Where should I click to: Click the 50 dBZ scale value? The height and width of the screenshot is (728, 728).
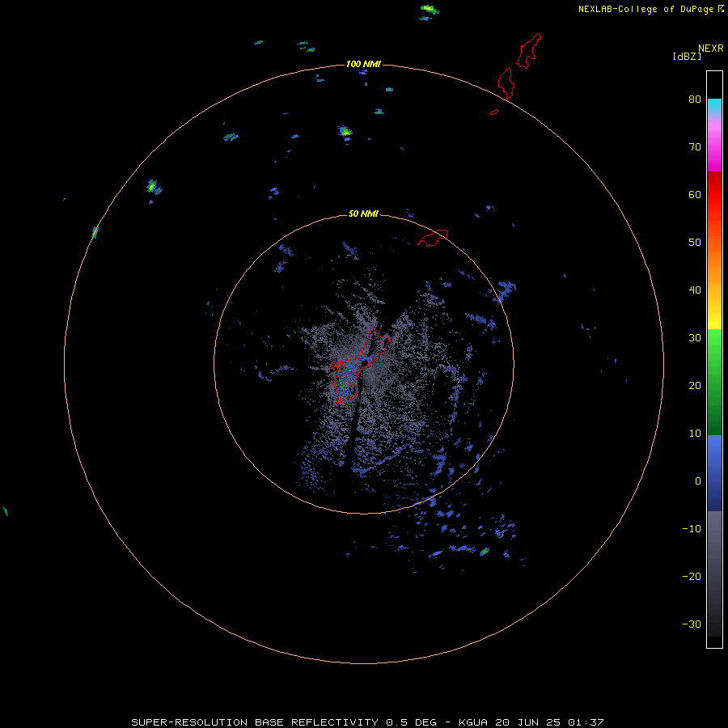(695, 243)
